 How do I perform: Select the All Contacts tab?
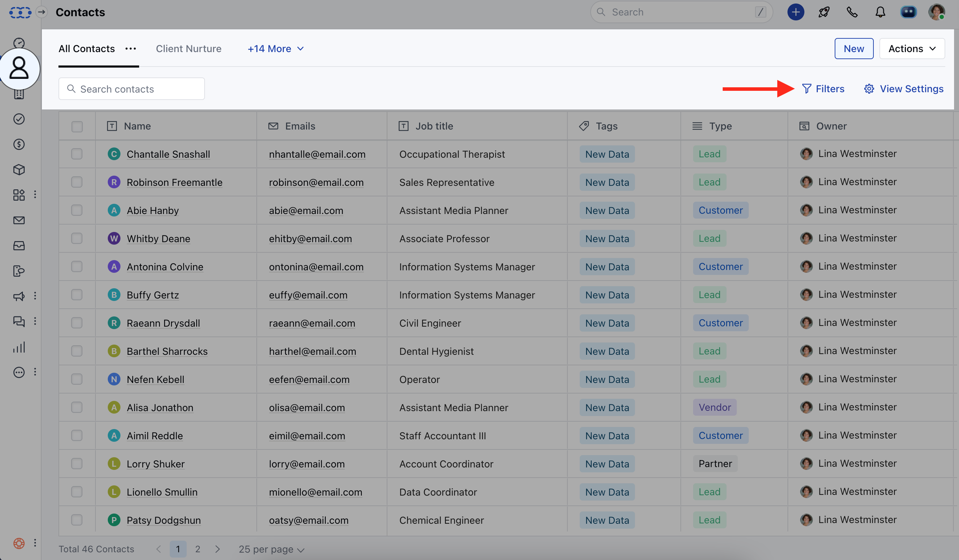coord(86,49)
